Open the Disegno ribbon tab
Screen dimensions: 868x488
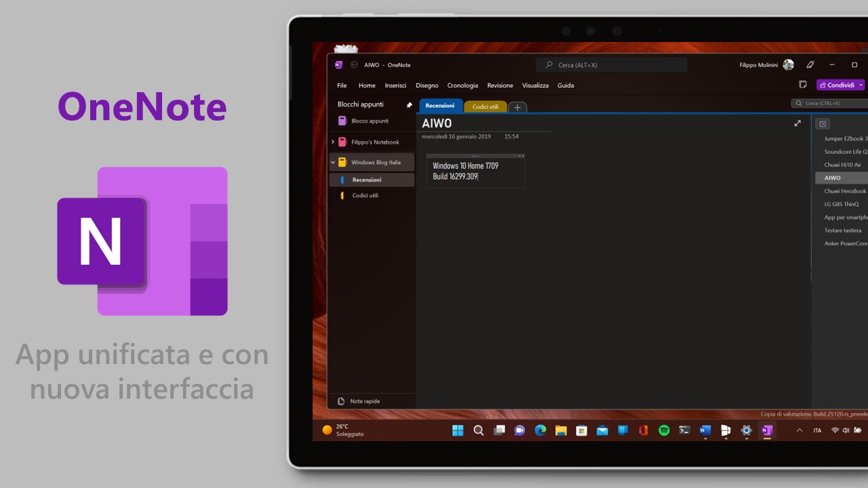(427, 85)
